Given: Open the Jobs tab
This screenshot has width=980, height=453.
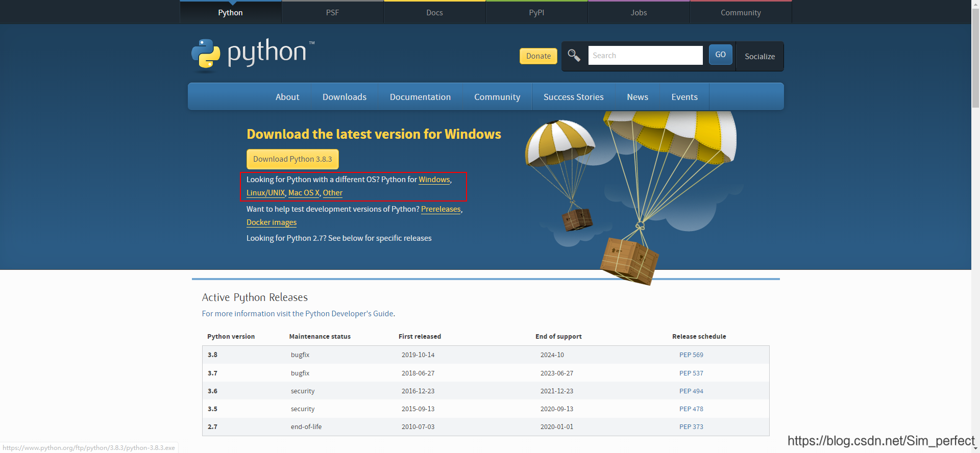Looking at the screenshot, I should click(x=639, y=12).
